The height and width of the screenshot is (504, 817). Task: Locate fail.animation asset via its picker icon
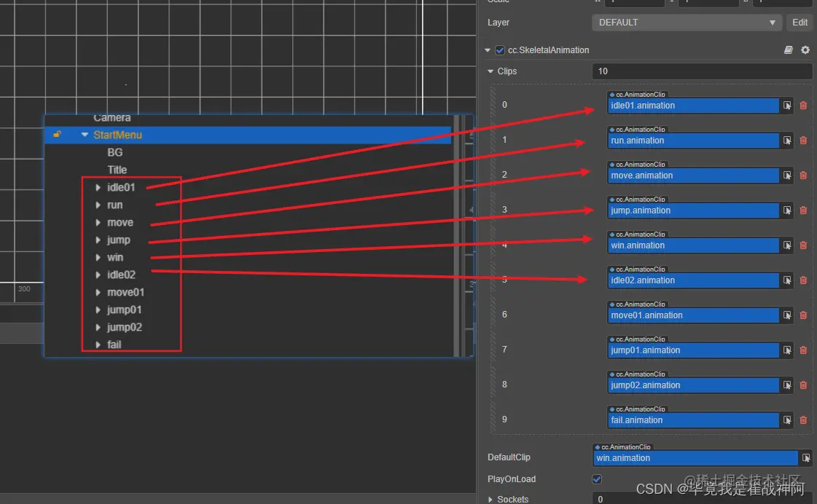coord(787,420)
